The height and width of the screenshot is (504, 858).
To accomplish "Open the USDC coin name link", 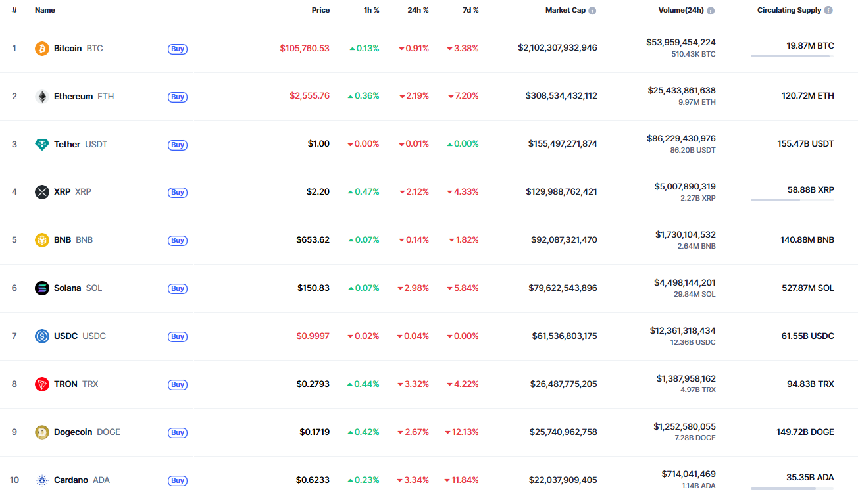I will click(x=66, y=336).
